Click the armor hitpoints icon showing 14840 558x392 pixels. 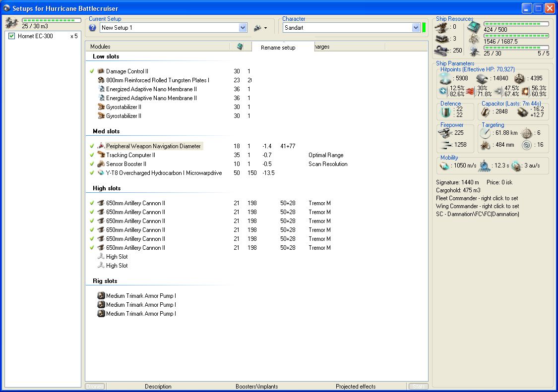[x=482, y=79]
